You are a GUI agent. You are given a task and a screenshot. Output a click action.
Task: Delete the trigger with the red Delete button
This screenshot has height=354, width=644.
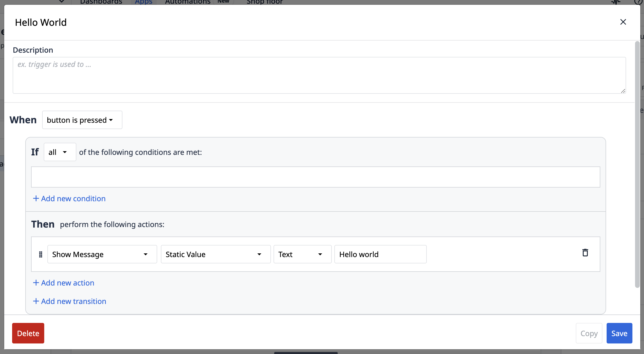(28, 333)
